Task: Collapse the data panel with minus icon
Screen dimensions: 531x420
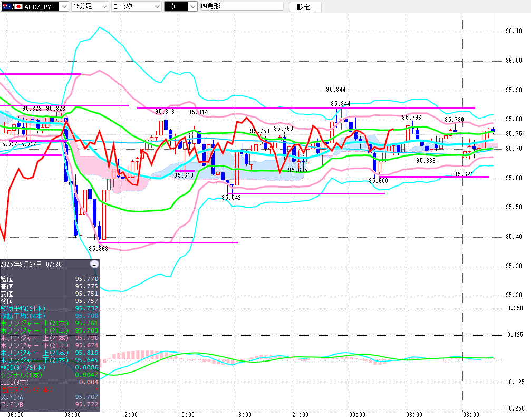Action: 95,265
